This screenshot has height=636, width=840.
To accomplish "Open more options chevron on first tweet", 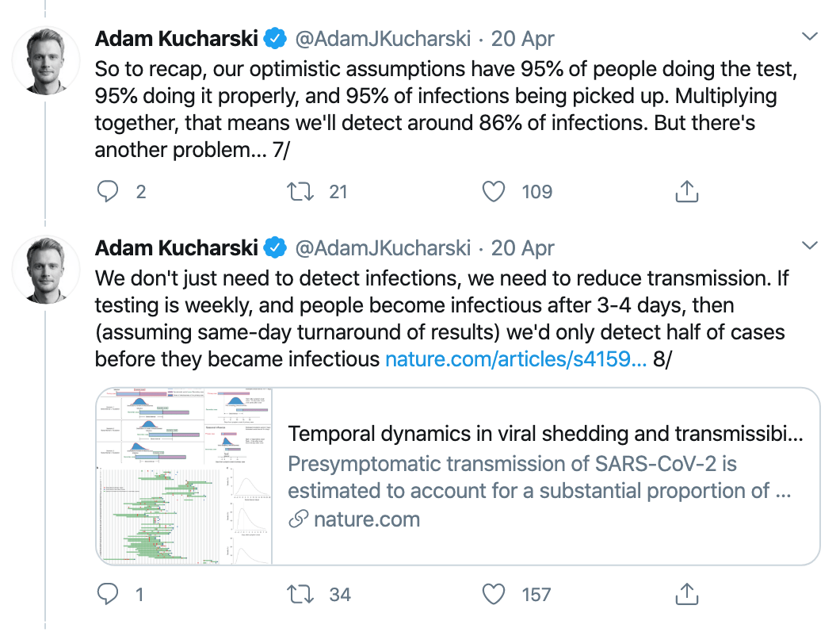I will (x=809, y=37).
